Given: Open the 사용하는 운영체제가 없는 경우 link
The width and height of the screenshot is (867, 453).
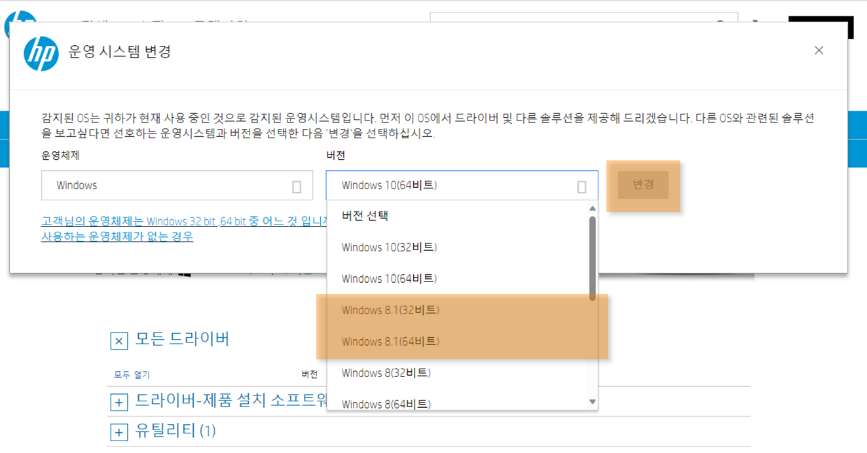Looking at the screenshot, I should pos(117,237).
